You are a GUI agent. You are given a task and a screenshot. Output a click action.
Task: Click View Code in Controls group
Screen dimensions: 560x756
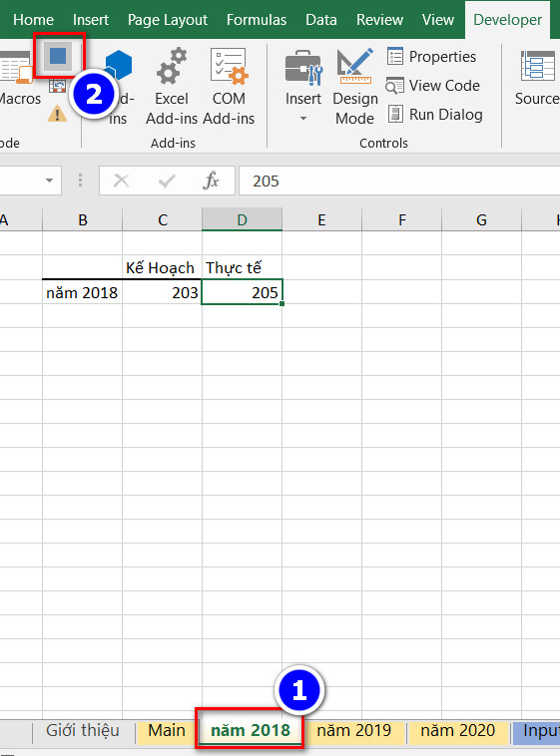(x=433, y=86)
